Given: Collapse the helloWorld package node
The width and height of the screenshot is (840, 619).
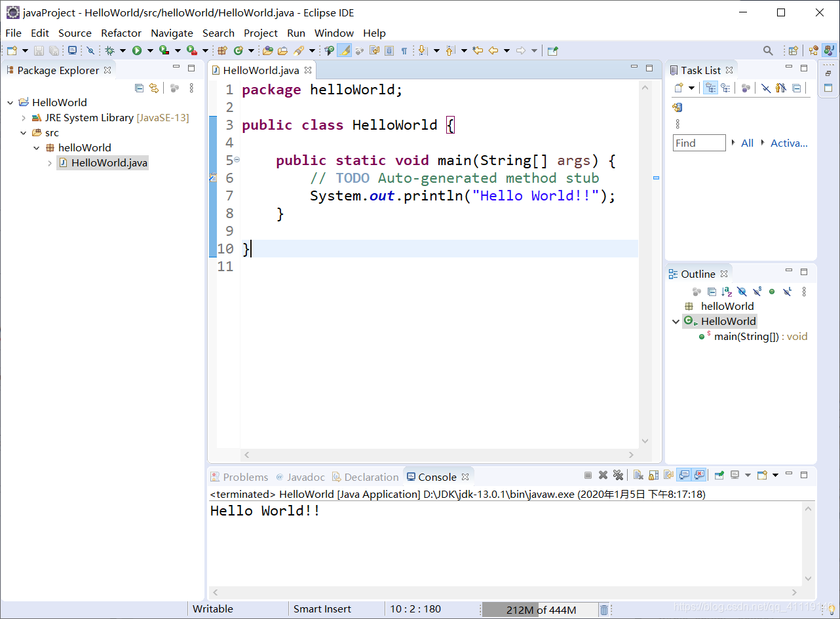Looking at the screenshot, I should (37, 148).
